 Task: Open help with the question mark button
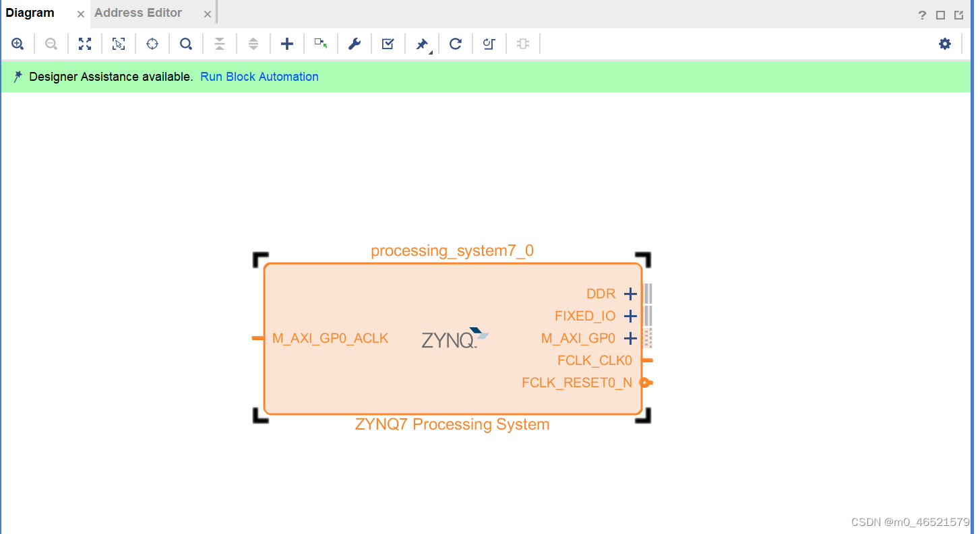pos(922,13)
